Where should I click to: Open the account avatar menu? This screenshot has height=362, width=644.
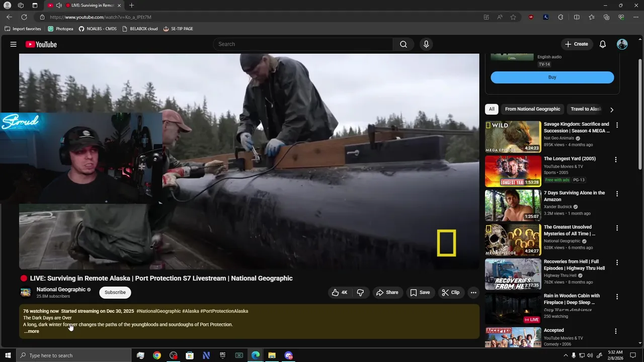(622, 44)
